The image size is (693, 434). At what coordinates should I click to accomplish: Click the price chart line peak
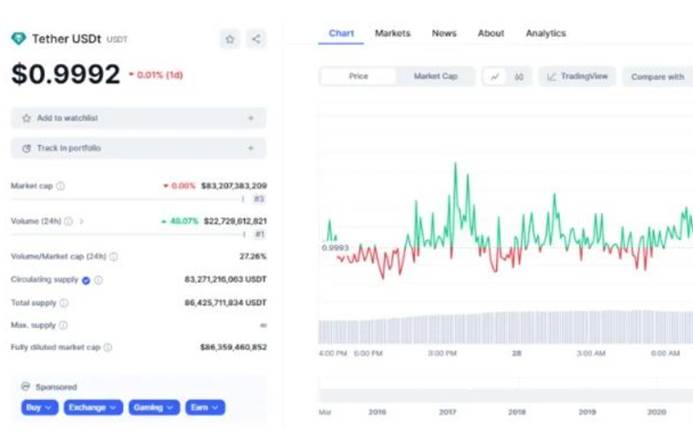(x=455, y=165)
